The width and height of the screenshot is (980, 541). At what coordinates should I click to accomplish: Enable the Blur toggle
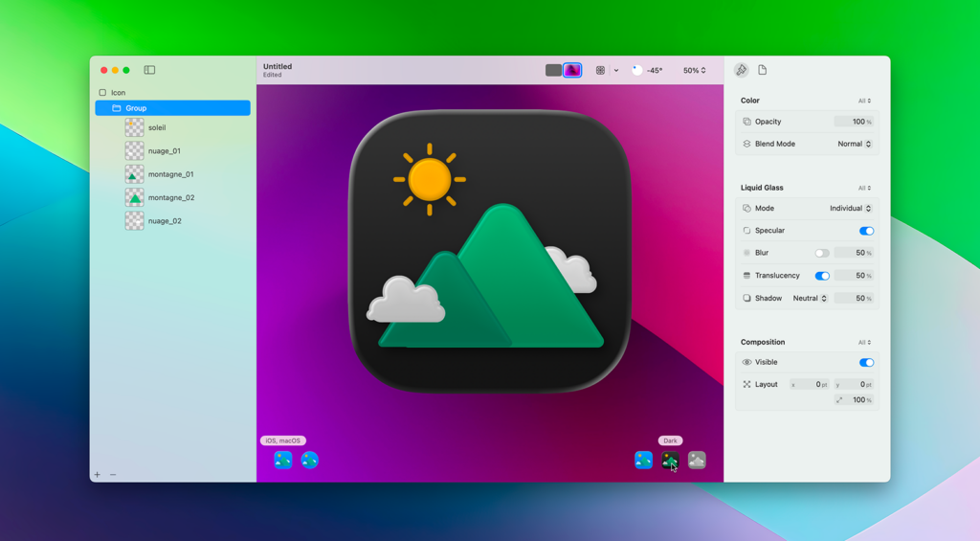(821, 253)
